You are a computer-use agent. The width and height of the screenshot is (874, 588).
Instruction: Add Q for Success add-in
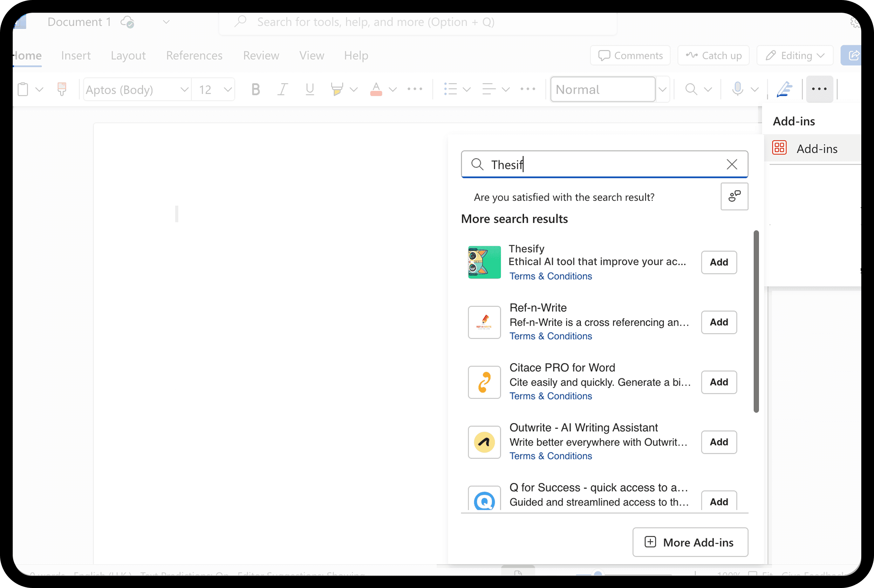pos(719,501)
